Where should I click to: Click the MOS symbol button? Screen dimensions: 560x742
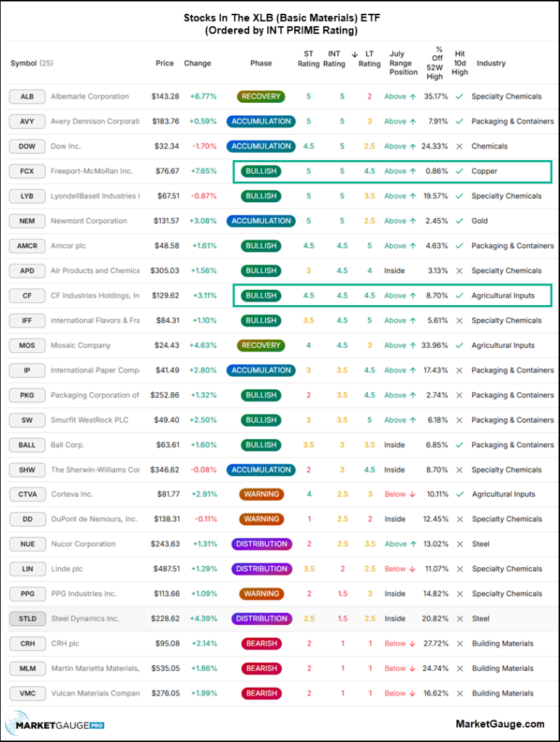(x=27, y=346)
